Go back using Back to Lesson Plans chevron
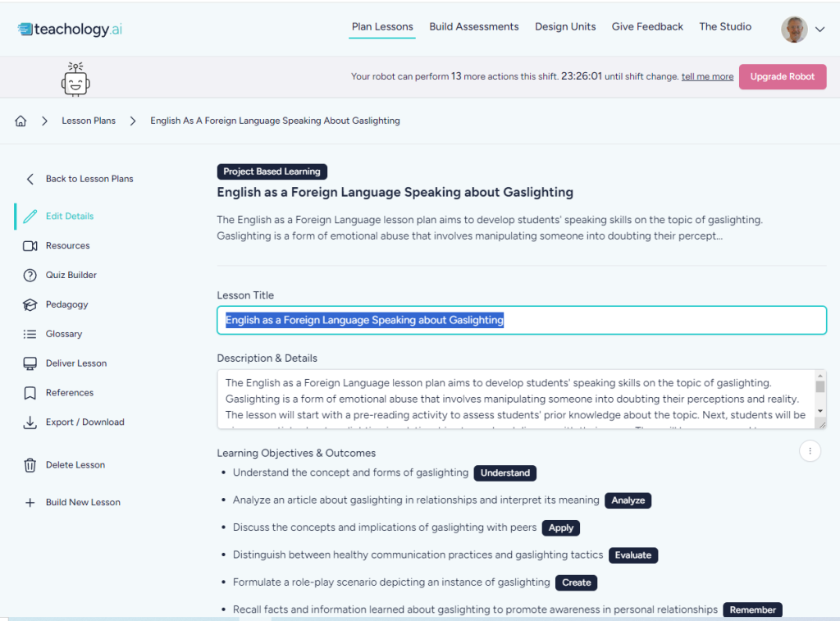840x621 pixels. click(30, 179)
